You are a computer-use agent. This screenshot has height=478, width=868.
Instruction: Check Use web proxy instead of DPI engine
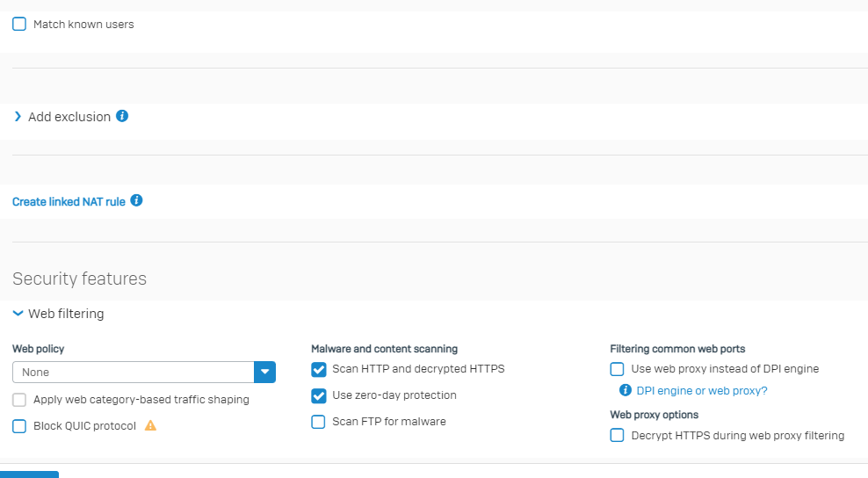click(618, 369)
